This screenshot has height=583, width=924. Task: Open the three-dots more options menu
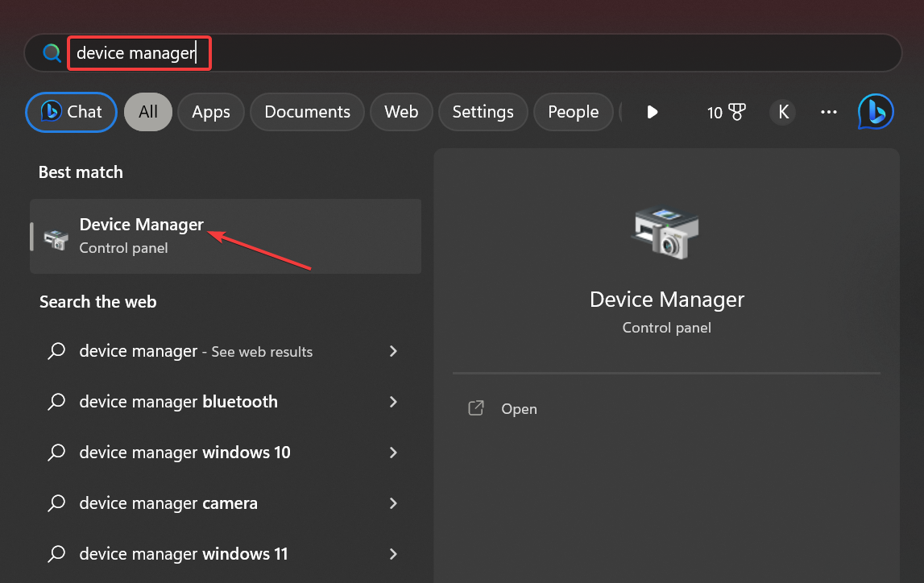click(828, 112)
